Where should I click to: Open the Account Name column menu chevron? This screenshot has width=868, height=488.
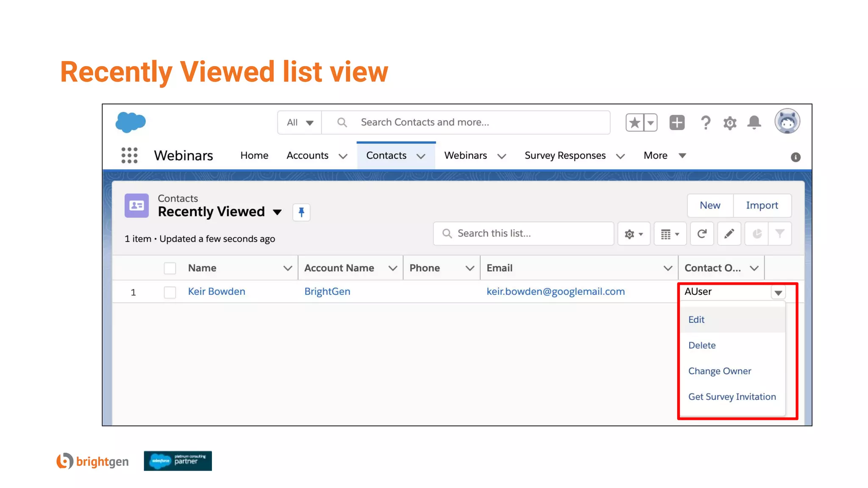click(393, 268)
